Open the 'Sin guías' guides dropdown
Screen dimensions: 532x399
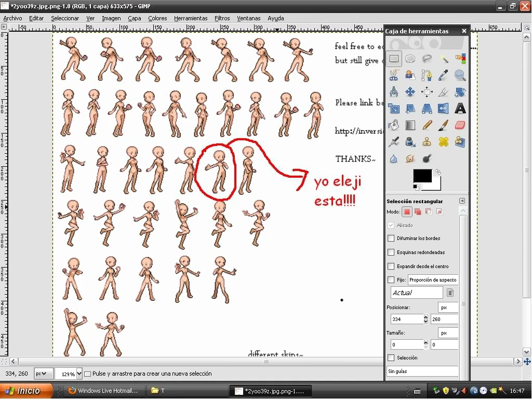(422, 370)
